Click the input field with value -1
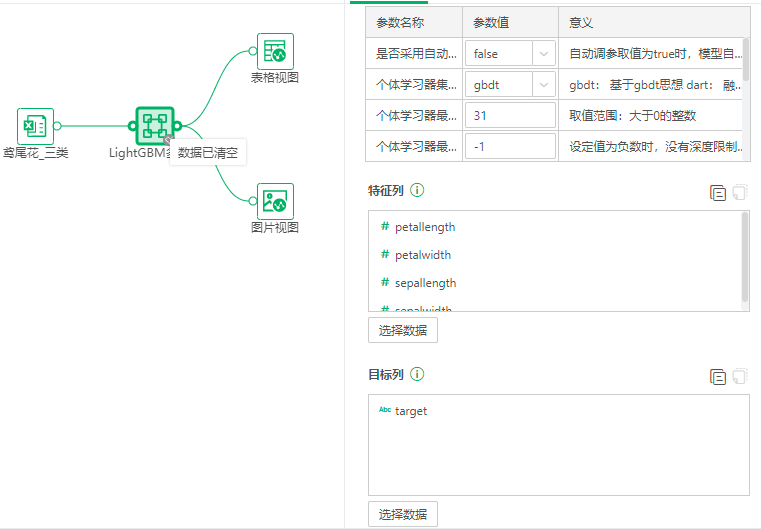761x529 pixels. (510, 147)
